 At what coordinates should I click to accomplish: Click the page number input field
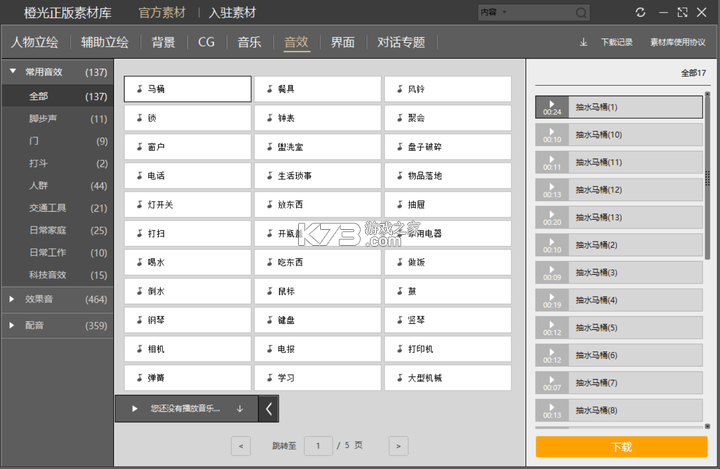318,446
